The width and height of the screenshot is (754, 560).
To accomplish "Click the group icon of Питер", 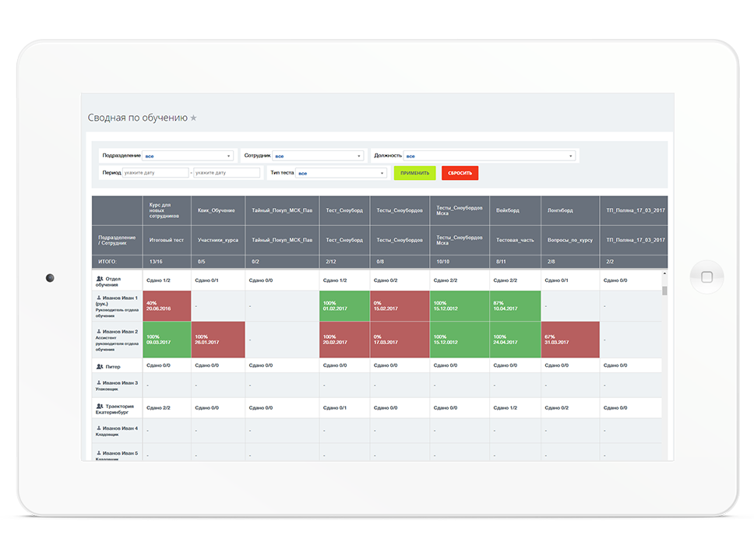I will [x=100, y=367].
